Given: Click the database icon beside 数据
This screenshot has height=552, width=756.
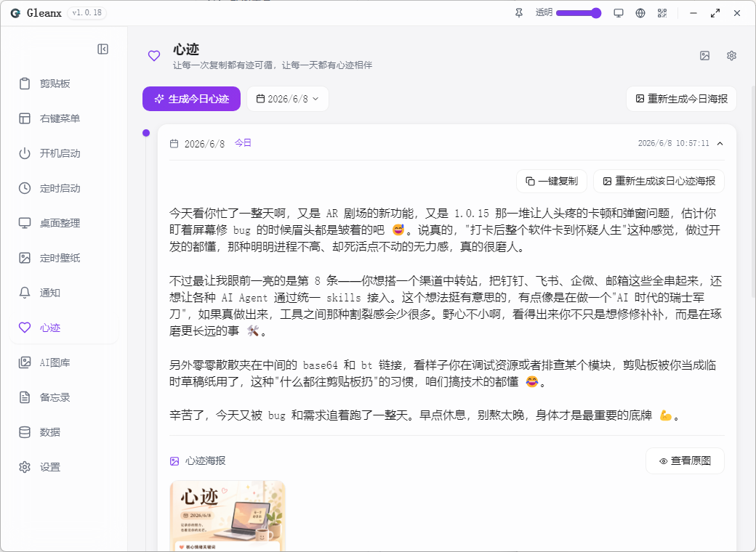Looking at the screenshot, I should (25, 432).
